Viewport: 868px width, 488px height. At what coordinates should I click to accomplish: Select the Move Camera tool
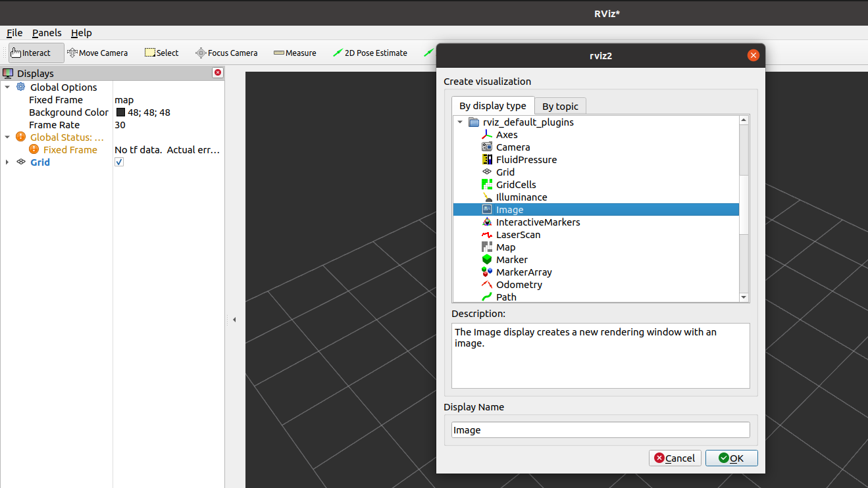(x=97, y=53)
